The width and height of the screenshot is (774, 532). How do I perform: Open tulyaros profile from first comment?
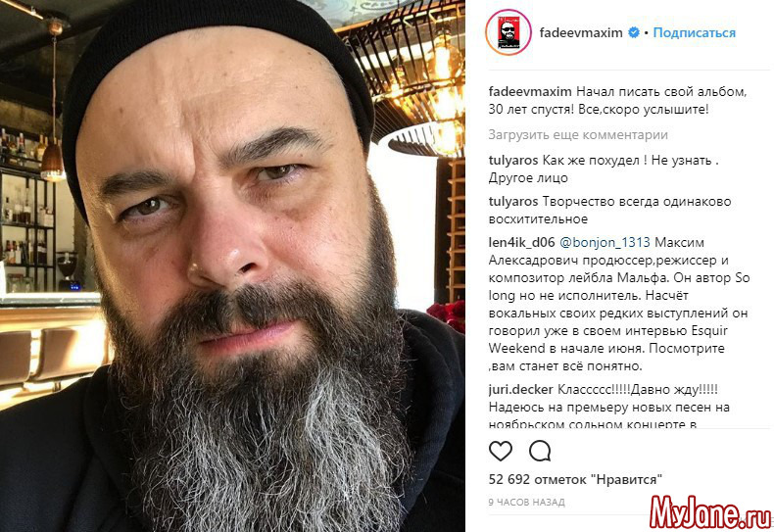tap(513, 161)
